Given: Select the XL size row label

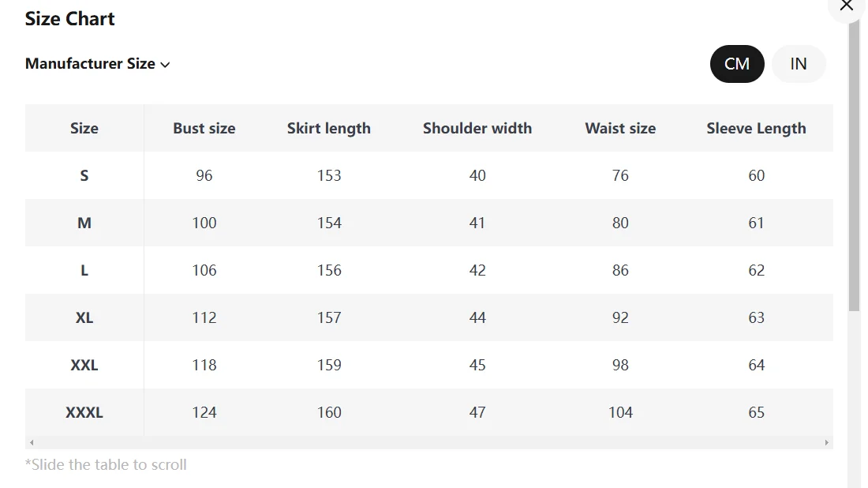Looking at the screenshot, I should click(x=84, y=317).
